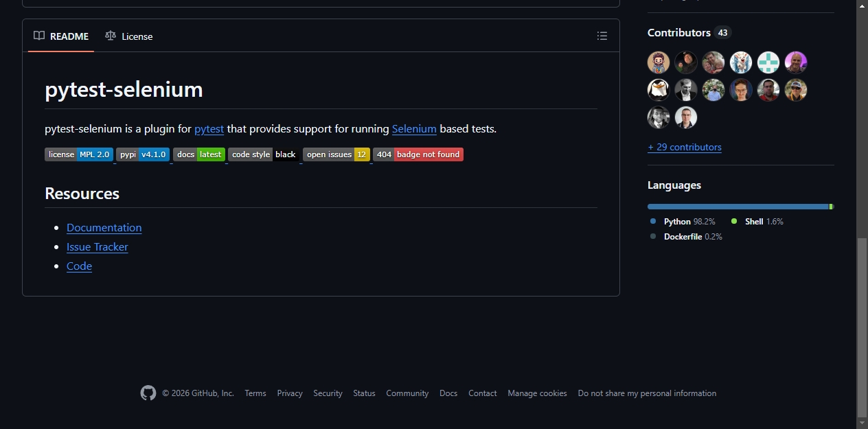The height and width of the screenshot is (429, 868).
Task: Click the open issues 12 badge
Action: pos(336,154)
